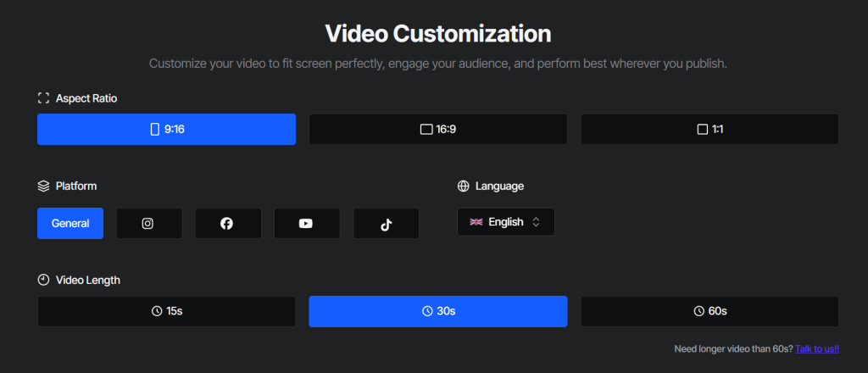Choose the 30s video length
This screenshot has width=868, height=373.
click(x=437, y=311)
